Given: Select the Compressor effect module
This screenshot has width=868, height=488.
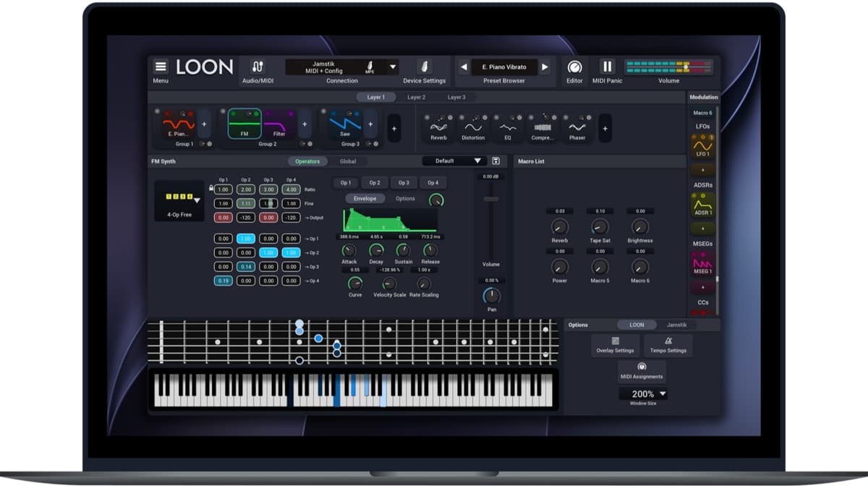Looking at the screenshot, I should coord(542,127).
